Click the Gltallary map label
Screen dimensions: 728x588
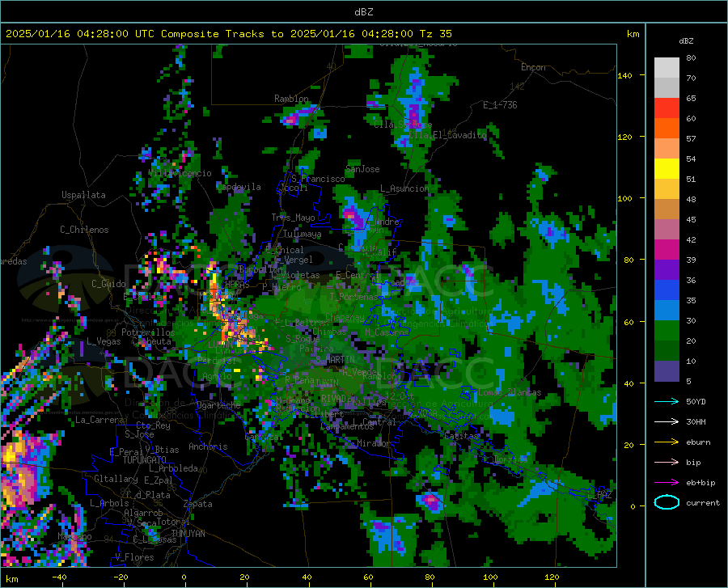pos(116,479)
